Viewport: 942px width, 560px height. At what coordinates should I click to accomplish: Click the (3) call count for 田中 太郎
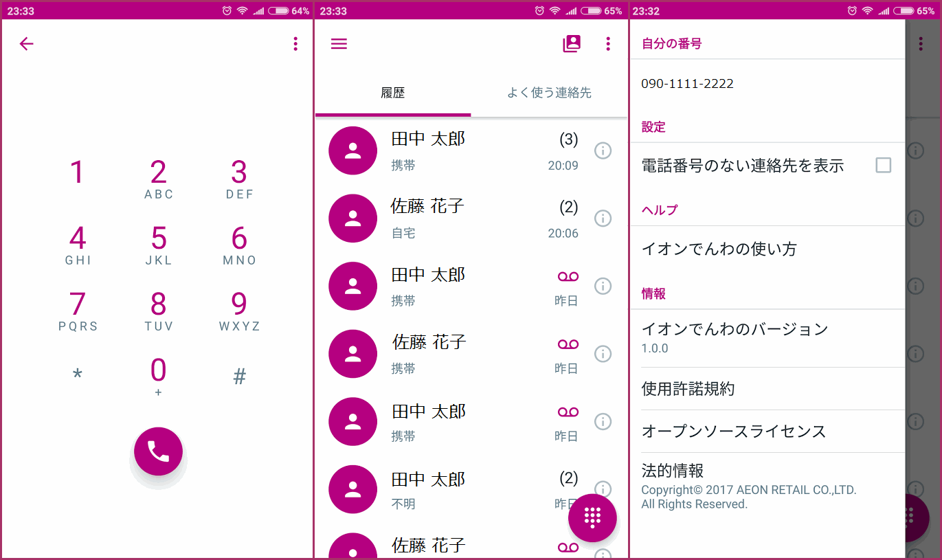(569, 140)
